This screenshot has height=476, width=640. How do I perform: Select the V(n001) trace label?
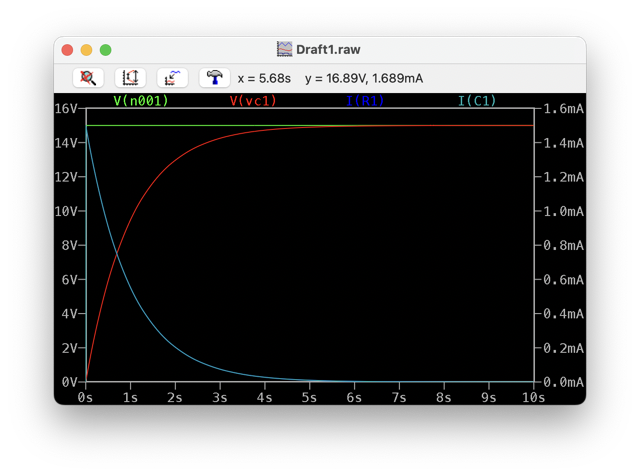tap(141, 100)
